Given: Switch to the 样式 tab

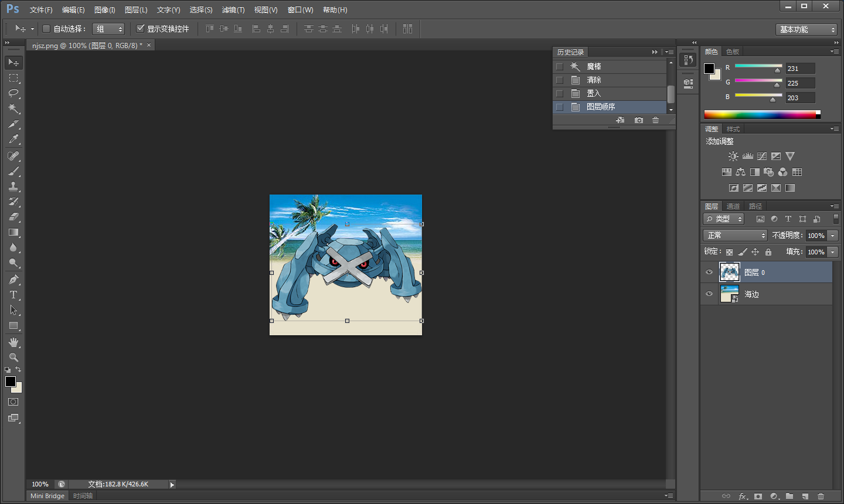Looking at the screenshot, I should pos(733,129).
